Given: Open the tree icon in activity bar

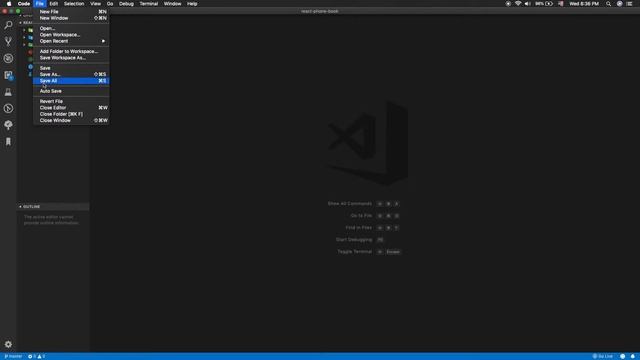Looking at the screenshot, I should 8,125.
